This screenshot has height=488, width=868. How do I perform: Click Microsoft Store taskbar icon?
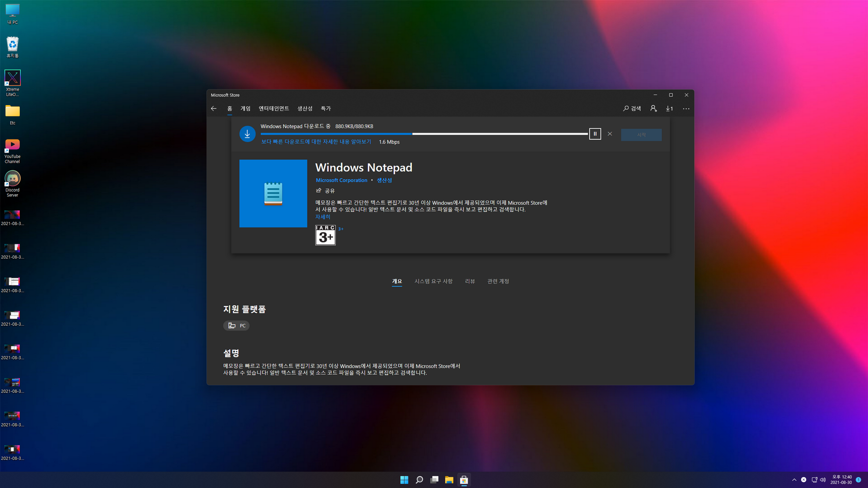point(464,480)
